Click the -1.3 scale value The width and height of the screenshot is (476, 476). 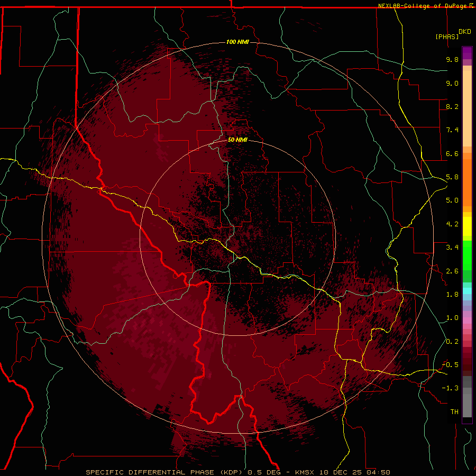pyautogui.click(x=450, y=388)
